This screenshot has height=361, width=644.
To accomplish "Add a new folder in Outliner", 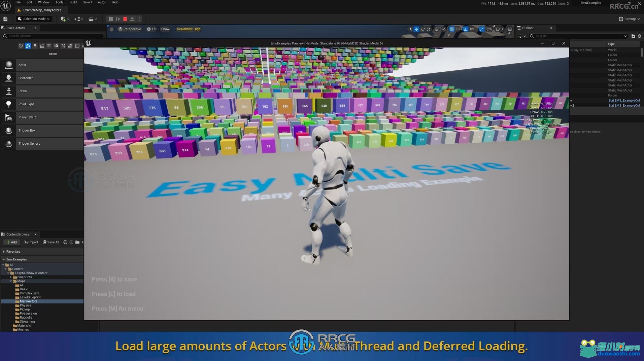I will tap(633, 36).
